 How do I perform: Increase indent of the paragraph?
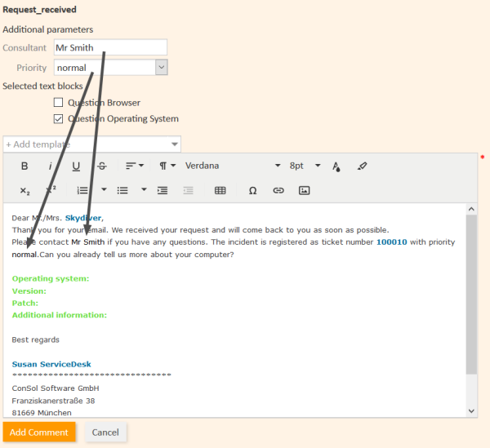163,190
